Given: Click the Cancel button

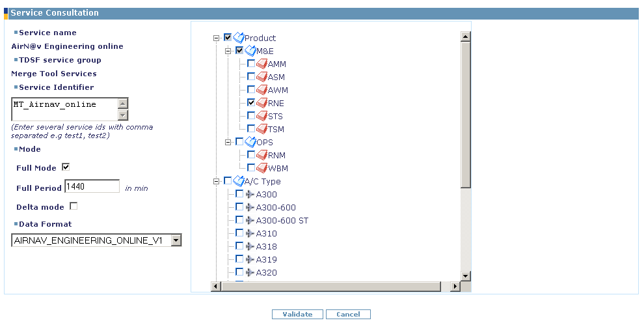Looking at the screenshot, I should 348,314.
